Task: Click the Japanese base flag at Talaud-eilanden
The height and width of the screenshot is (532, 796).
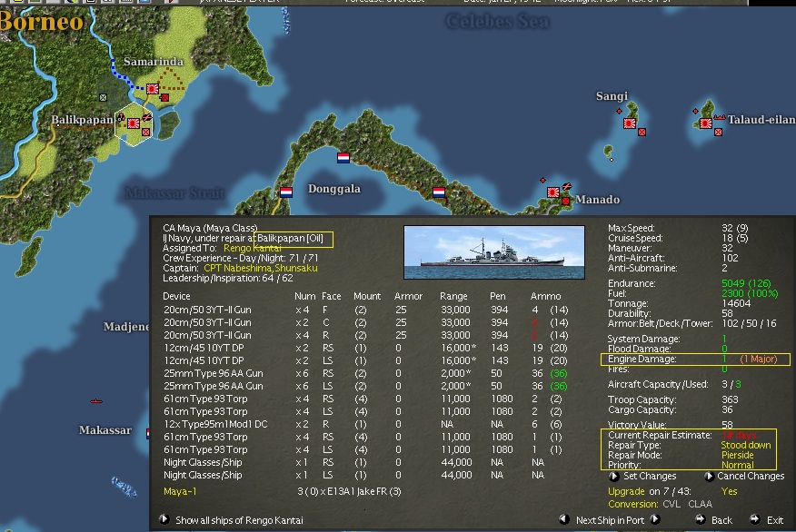Action: tap(706, 123)
